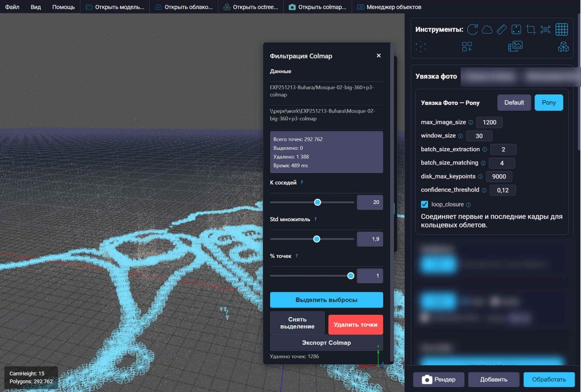Click the disk_max_keypoints field 9000
Image resolution: width=581 pixels, height=392 pixels.
pos(499,177)
